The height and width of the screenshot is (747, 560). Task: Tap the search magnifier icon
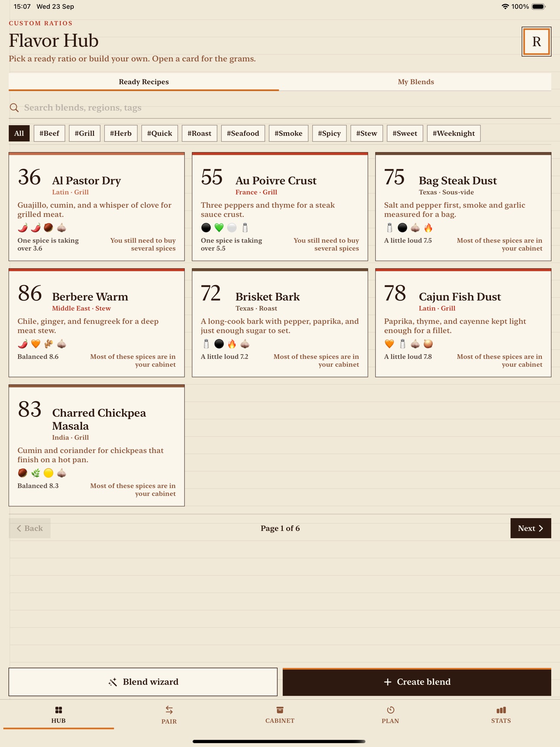(x=14, y=108)
